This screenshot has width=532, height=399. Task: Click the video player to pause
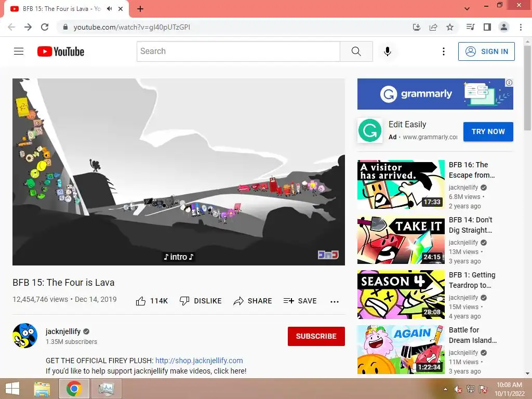click(179, 171)
